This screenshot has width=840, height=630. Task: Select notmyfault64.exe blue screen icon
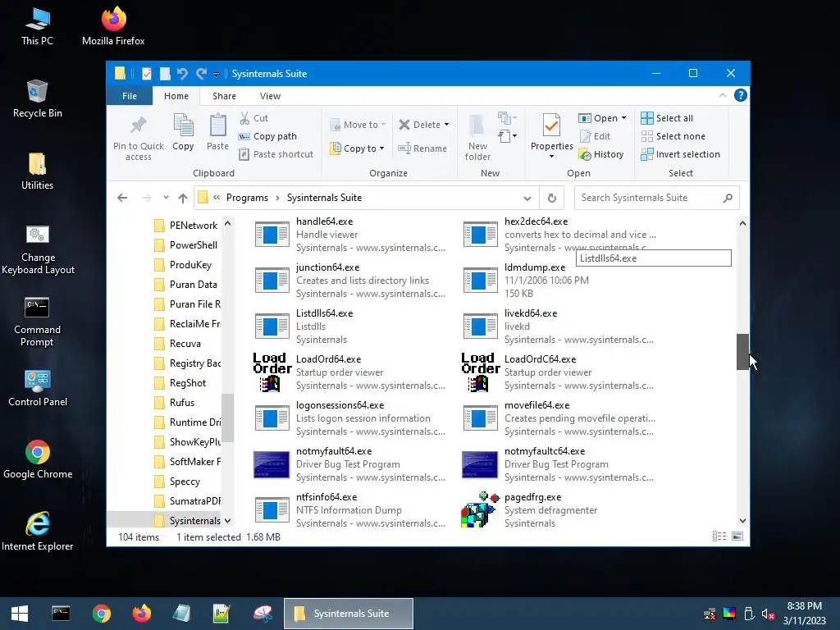[272, 464]
